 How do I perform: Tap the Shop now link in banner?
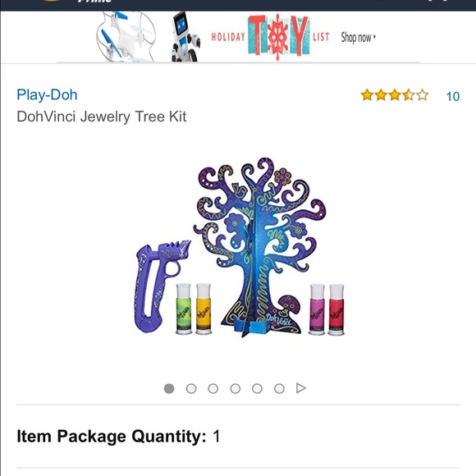click(x=358, y=37)
